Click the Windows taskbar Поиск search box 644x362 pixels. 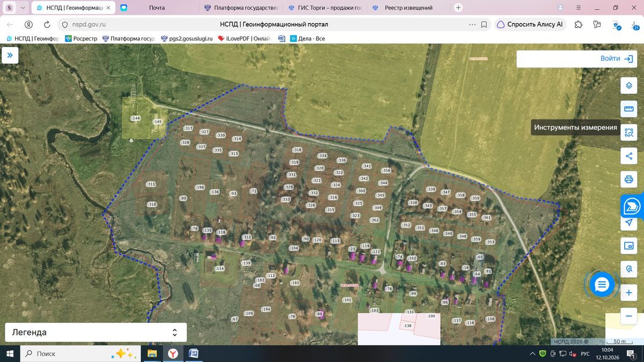pyautogui.click(x=80, y=354)
